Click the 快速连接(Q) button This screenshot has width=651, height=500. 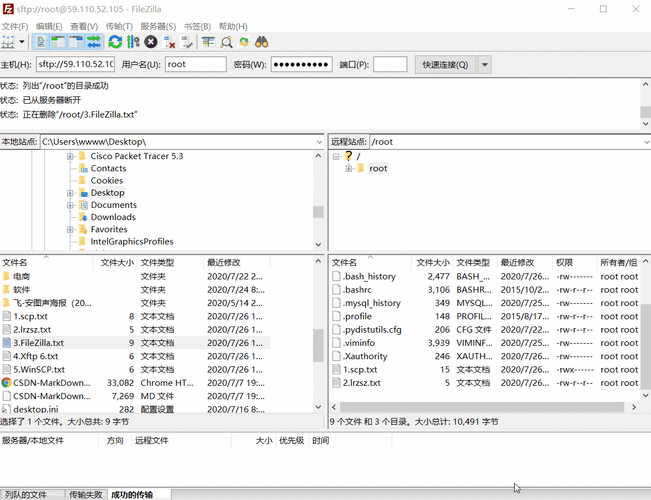tap(445, 65)
